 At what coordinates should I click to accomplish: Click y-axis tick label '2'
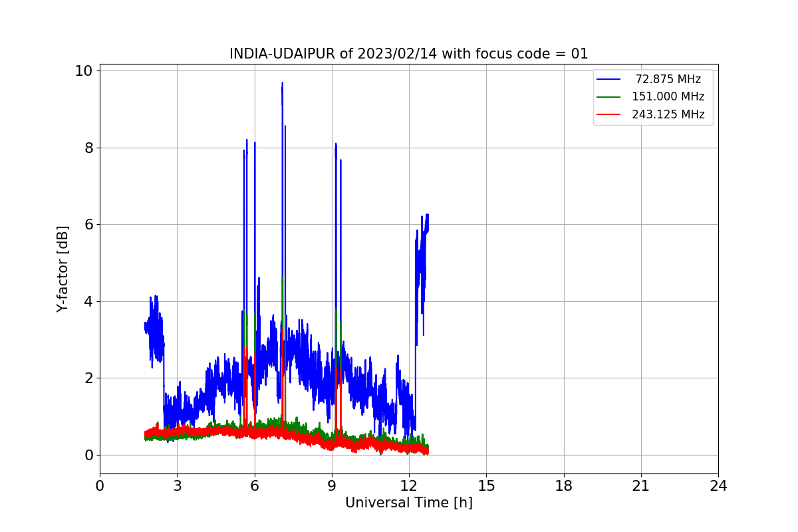pos(88,378)
